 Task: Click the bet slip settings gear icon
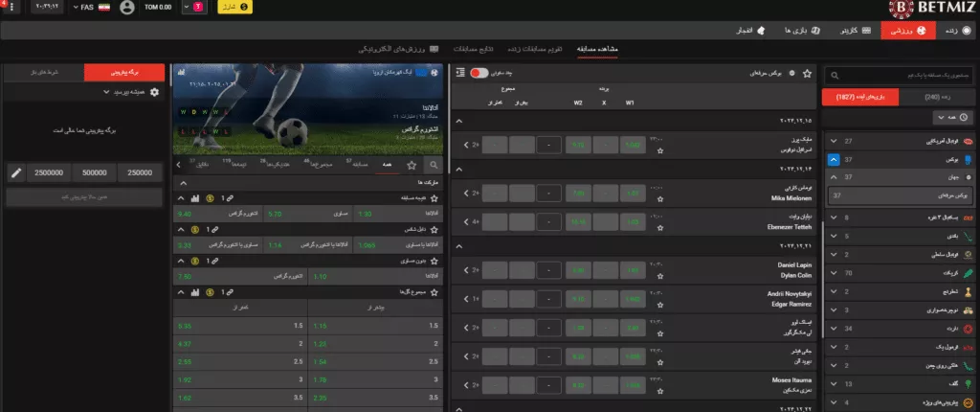point(155,93)
